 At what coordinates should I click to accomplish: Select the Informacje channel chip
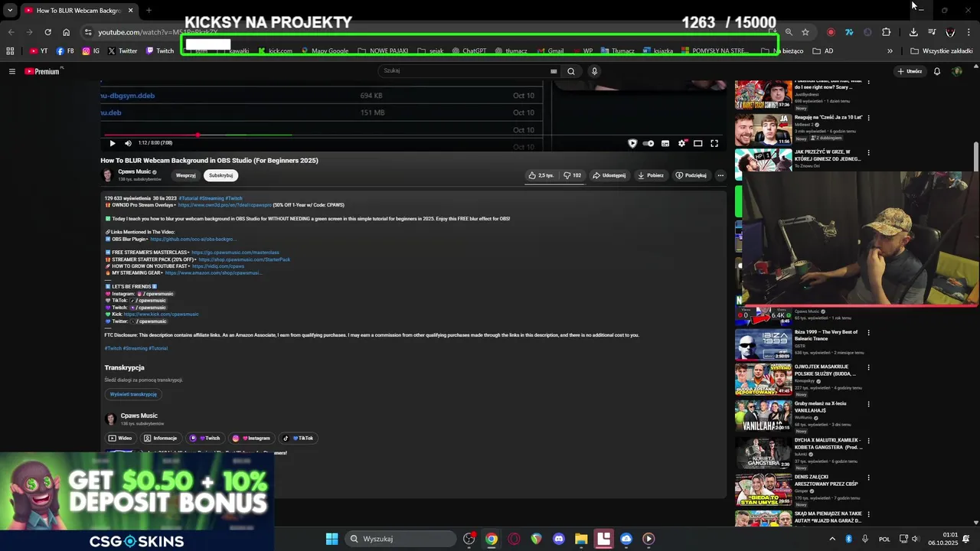click(160, 439)
